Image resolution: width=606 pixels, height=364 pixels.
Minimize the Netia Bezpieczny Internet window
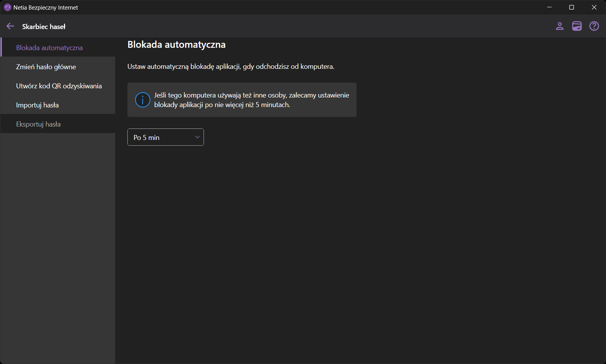click(549, 7)
